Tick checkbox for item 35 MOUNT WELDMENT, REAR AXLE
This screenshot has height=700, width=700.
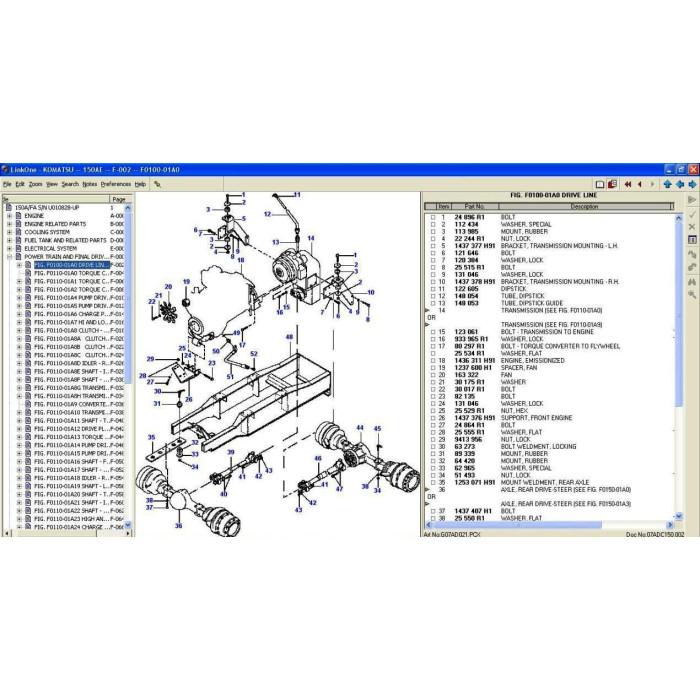pyautogui.click(x=433, y=483)
